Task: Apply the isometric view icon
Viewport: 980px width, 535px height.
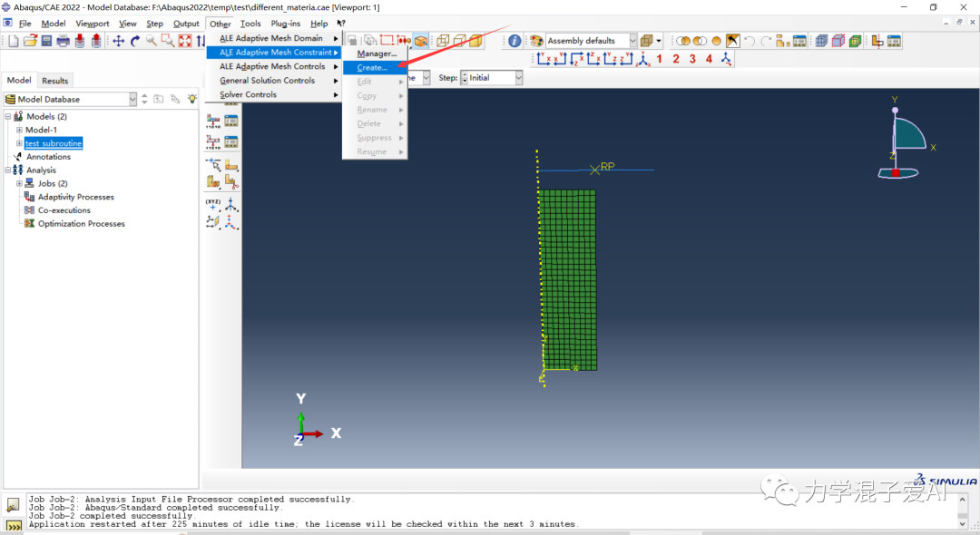Action: [643, 59]
